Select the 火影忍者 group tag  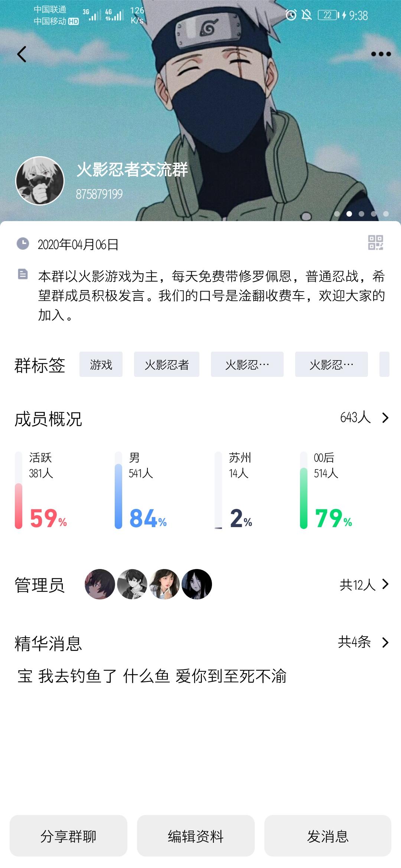pos(167,364)
